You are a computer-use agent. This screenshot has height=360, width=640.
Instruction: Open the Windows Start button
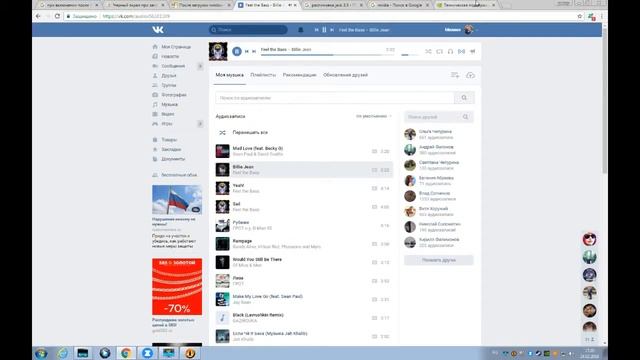click(x=41, y=353)
